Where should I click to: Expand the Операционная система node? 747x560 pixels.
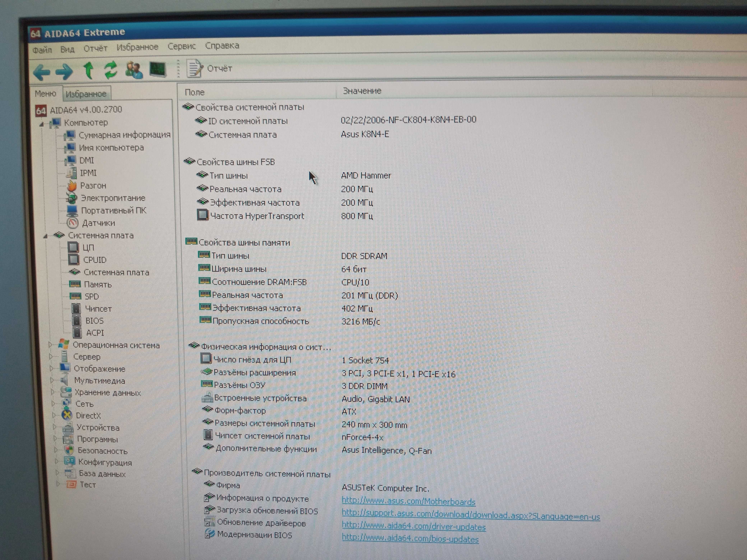pos(50,345)
